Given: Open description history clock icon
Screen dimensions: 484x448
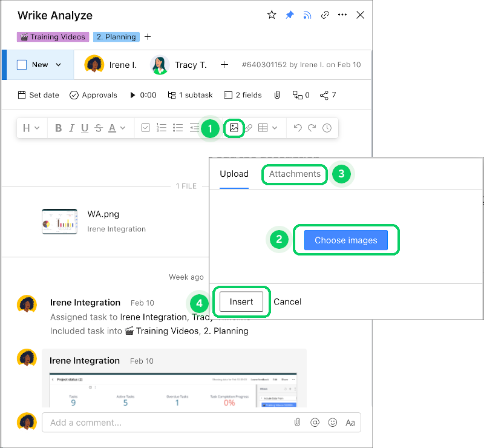Looking at the screenshot, I should click(x=327, y=128).
